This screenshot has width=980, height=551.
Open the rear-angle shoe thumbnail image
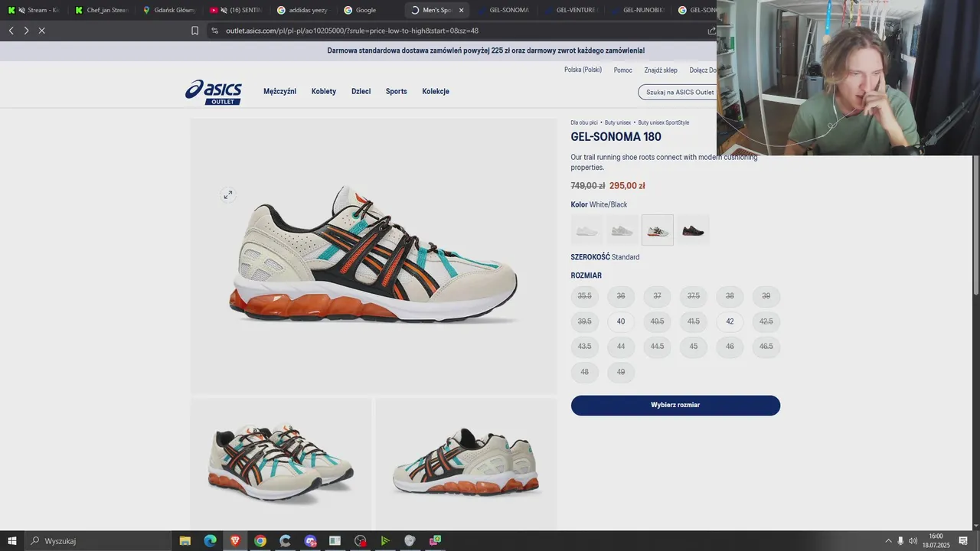click(466, 464)
